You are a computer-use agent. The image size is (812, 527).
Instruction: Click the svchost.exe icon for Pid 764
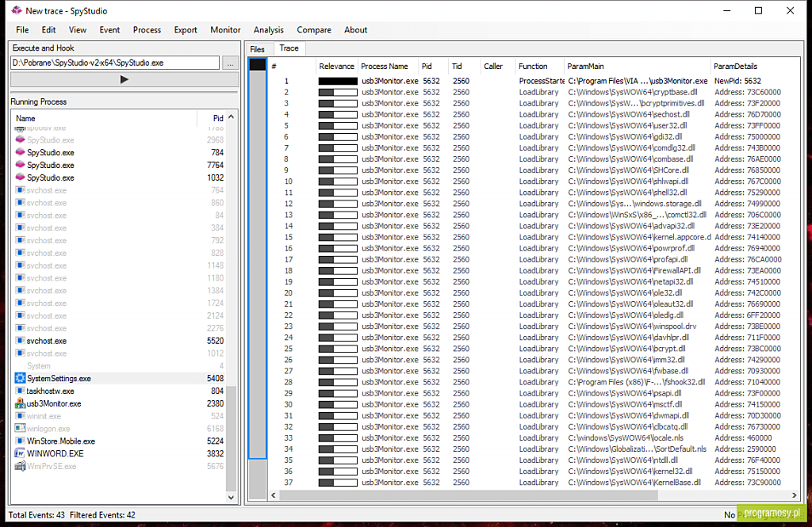click(x=20, y=190)
